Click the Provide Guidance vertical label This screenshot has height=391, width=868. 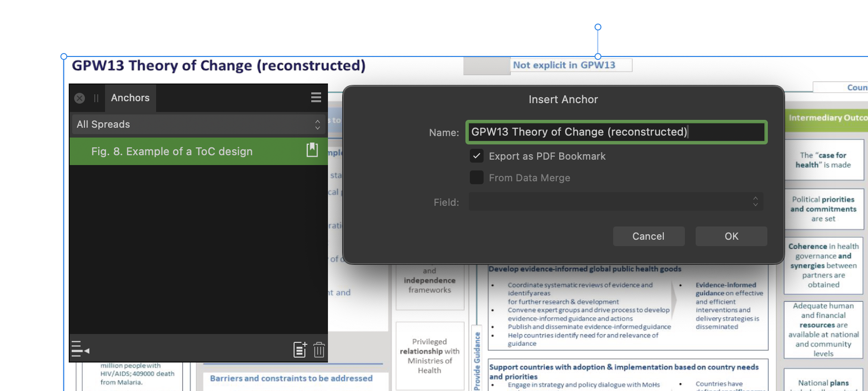coord(477,361)
